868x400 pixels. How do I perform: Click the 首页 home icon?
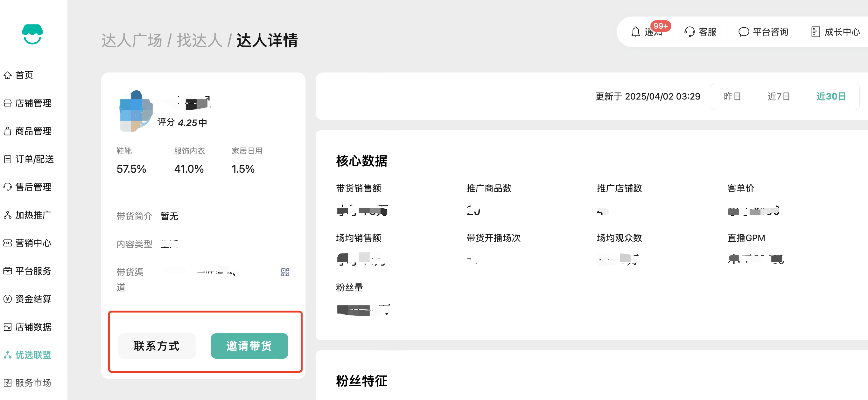tap(8, 75)
